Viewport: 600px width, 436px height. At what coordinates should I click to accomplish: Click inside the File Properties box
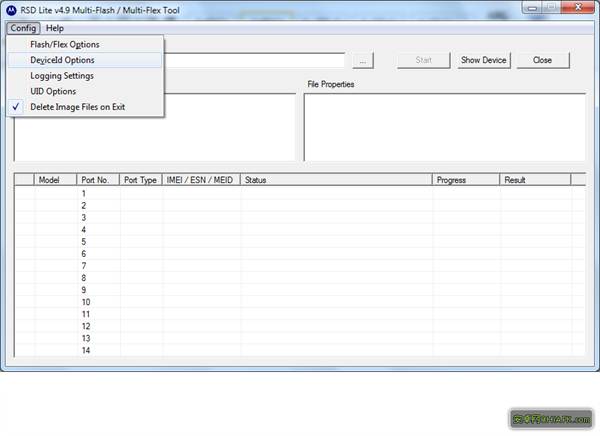click(445, 127)
